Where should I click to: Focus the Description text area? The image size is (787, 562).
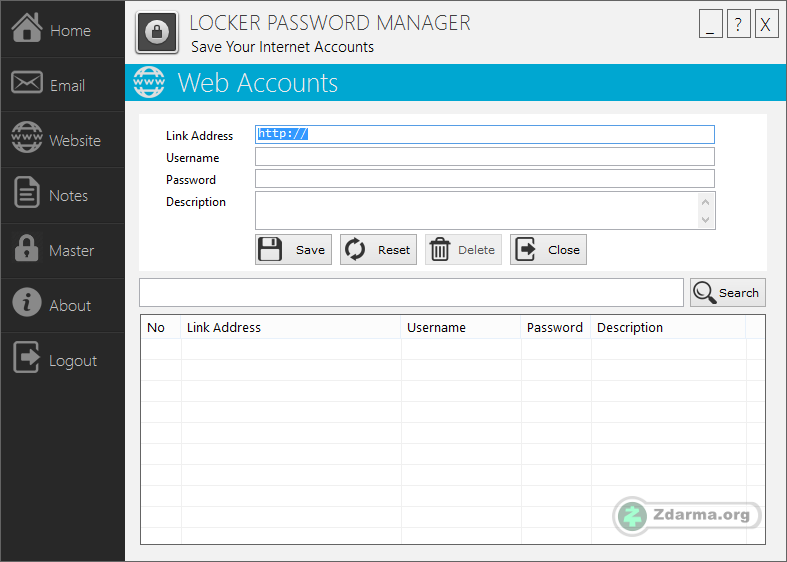(x=477, y=210)
